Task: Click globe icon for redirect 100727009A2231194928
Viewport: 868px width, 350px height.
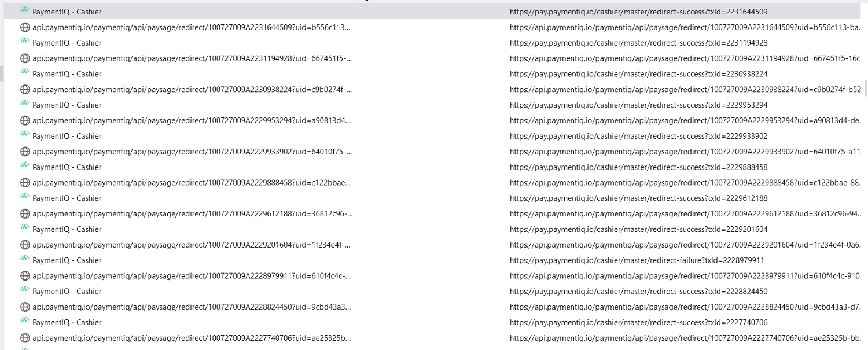Action: click(25, 58)
